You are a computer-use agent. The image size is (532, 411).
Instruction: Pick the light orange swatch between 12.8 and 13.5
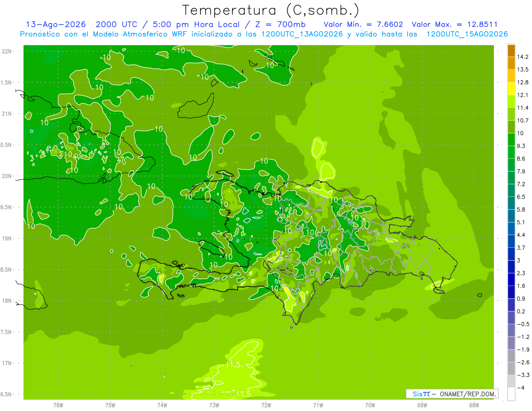click(x=511, y=76)
